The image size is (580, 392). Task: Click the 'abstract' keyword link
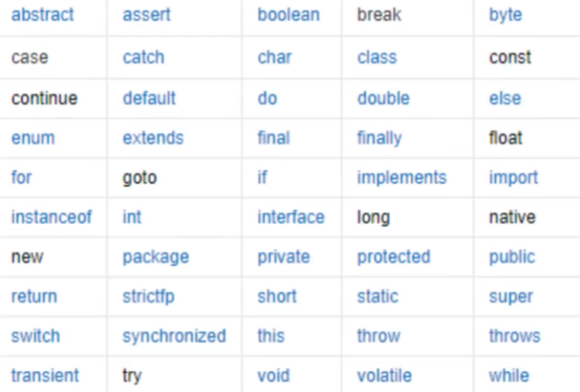click(42, 15)
